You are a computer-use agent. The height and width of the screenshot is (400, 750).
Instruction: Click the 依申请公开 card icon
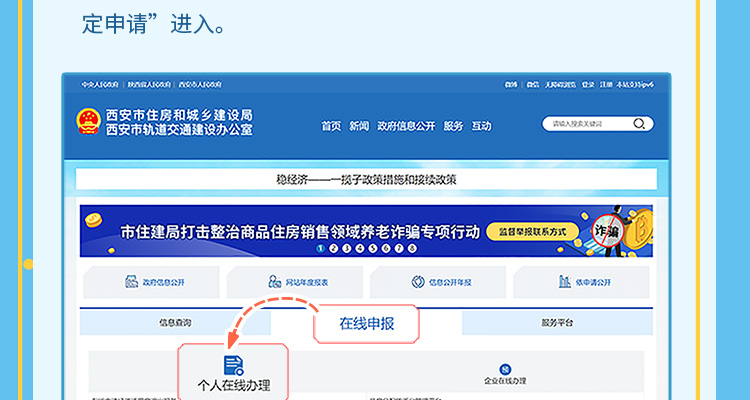tap(565, 282)
